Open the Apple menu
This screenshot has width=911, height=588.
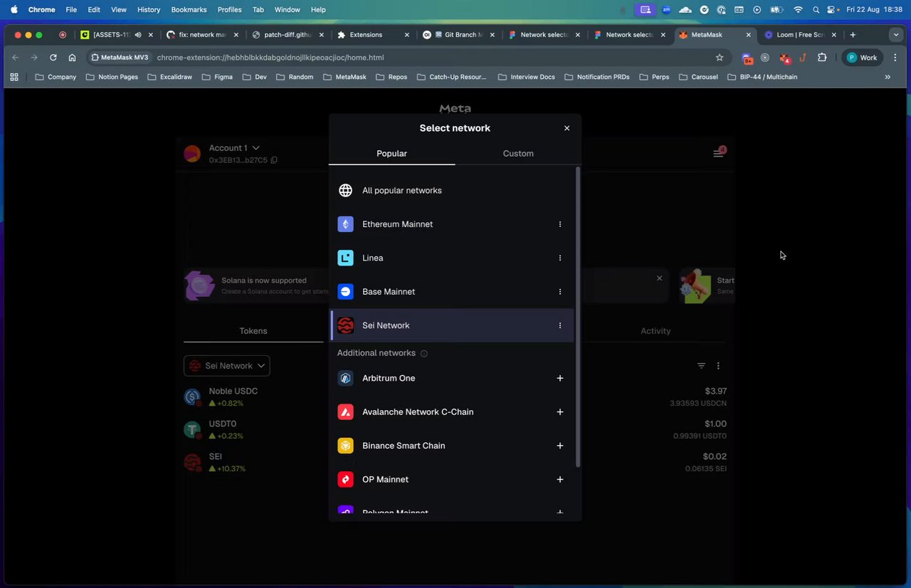click(x=14, y=9)
